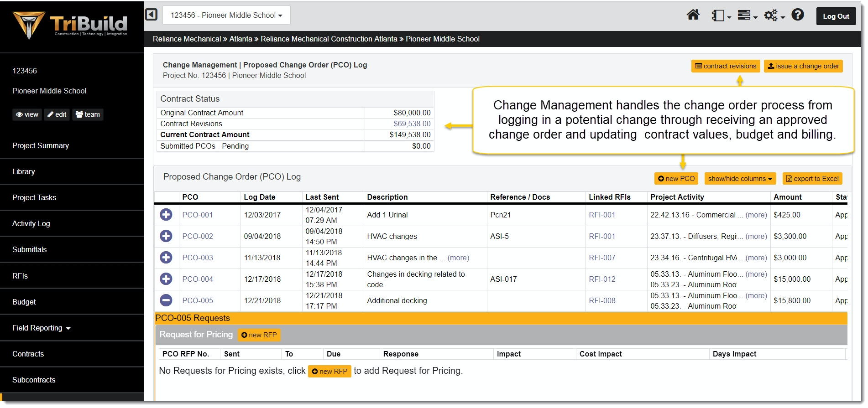Screen dimensions: 868x408
Task: Go to Submittals in the sidebar
Action: (x=30, y=249)
